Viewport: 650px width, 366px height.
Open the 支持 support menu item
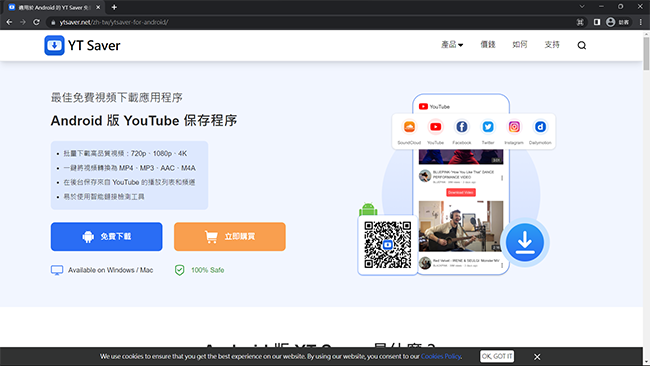tap(552, 44)
